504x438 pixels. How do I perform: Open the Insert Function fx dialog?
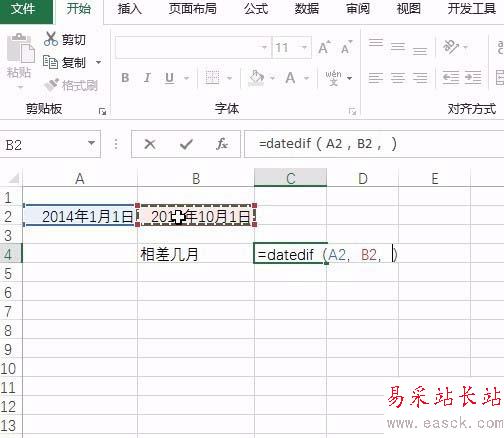click(x=222, y=144)
